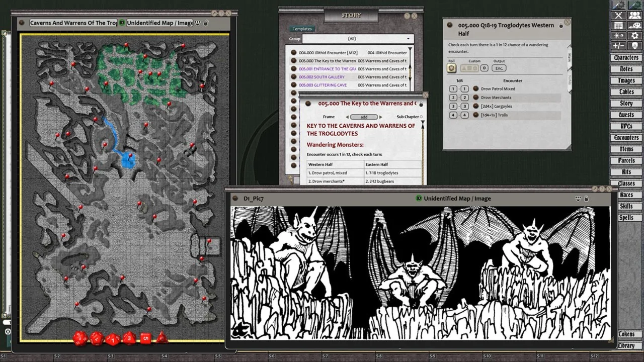644x362 pixels.
Task: Open the Group dropdown in Story window
Action: tap(358, 39)
